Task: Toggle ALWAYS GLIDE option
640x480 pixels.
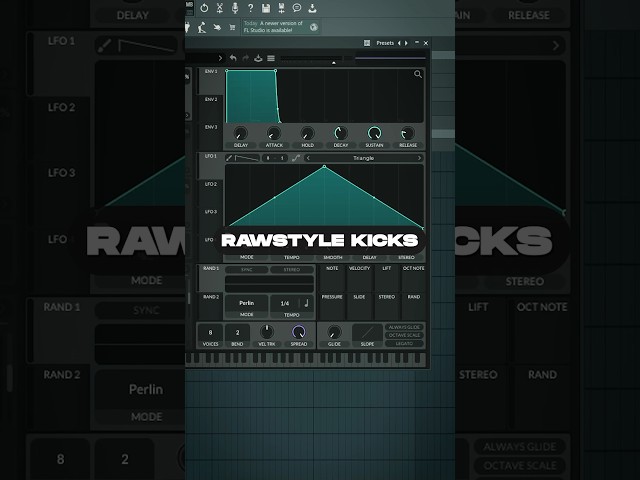Action: point(404,327)
